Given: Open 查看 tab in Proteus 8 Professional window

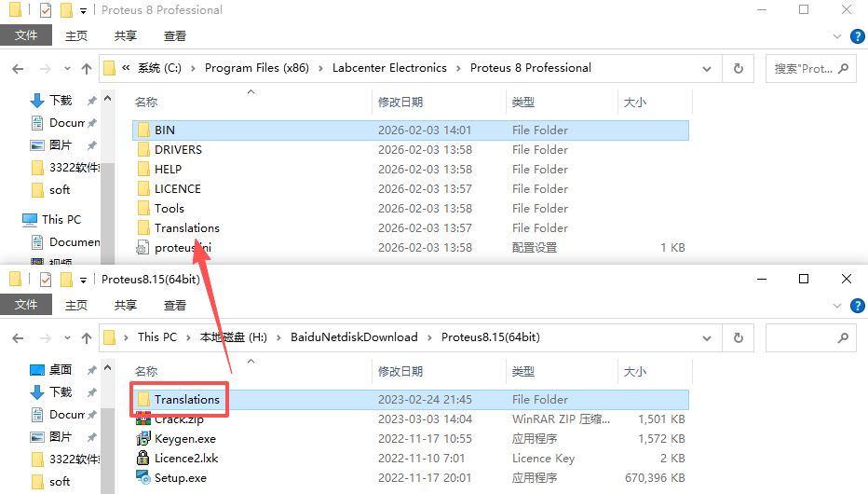Looking at the screenshot, I should pyautogui.click(x=175, y=35).
